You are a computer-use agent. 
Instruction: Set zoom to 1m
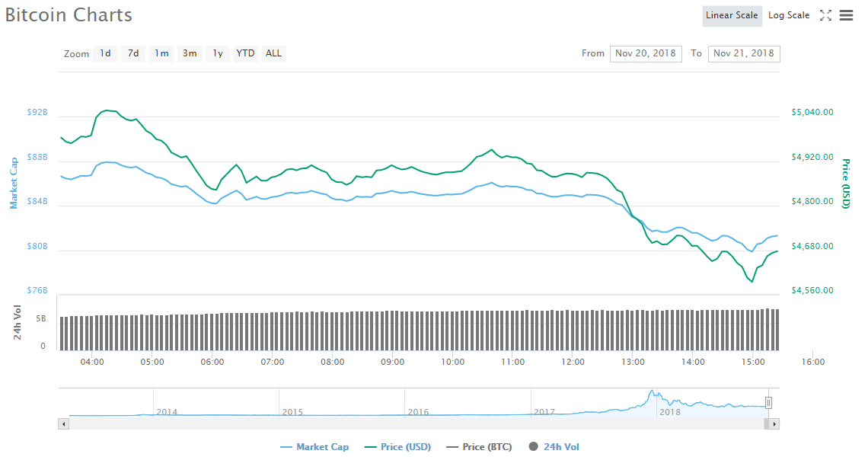[161, 53]
